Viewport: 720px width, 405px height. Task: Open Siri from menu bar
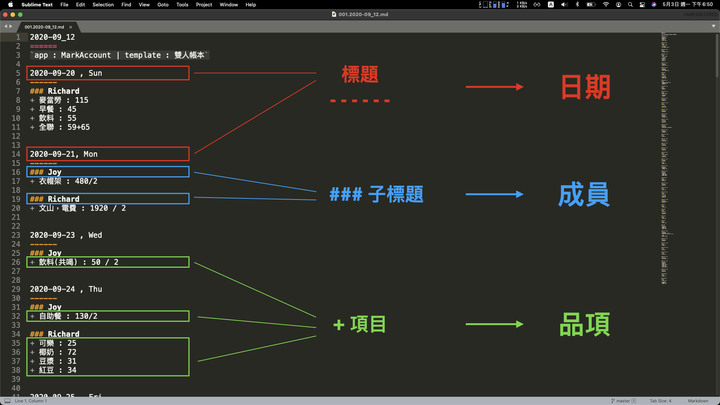(x=654, y=5)
